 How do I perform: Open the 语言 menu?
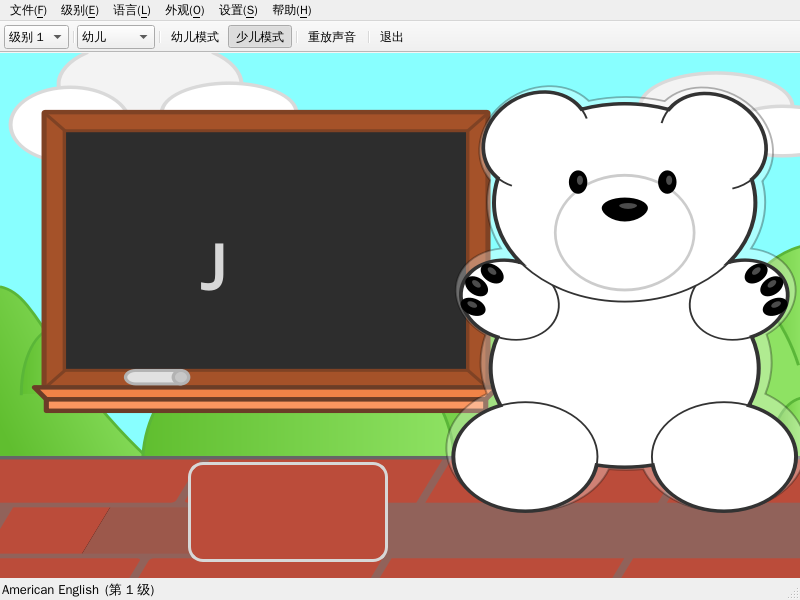click(132, 10)
